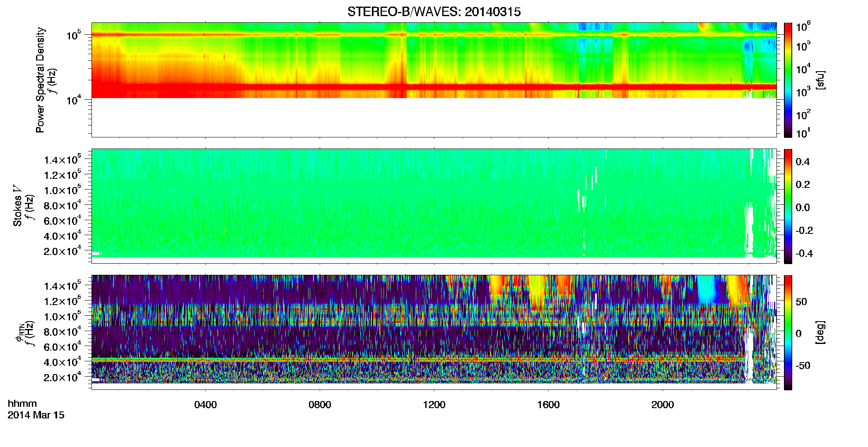This screenshot has height=447, width=868.
Task: Click the 1.4×10^5 tick on Stokes panel
Action: point(63,159)
